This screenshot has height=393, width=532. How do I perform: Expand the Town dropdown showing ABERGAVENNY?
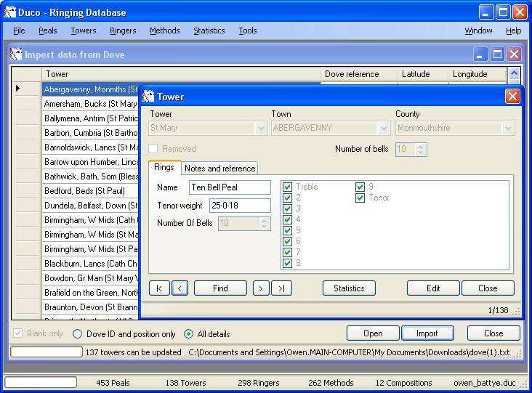(385, 129)
